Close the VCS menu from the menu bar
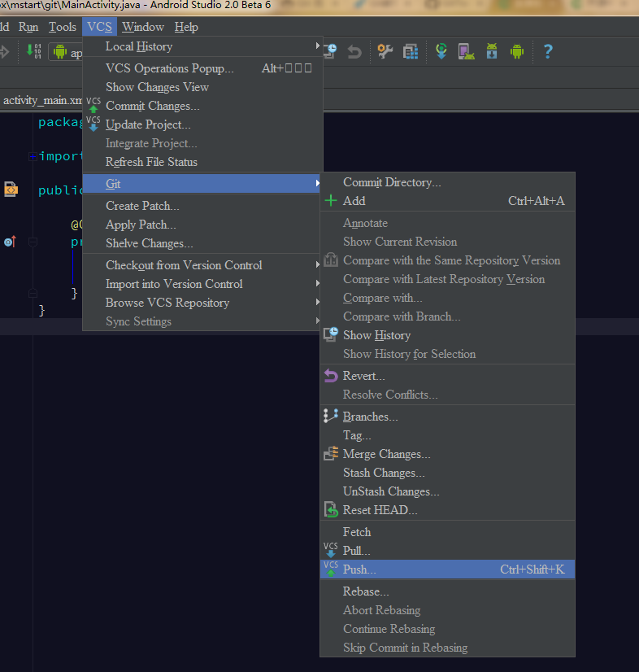 99,27
